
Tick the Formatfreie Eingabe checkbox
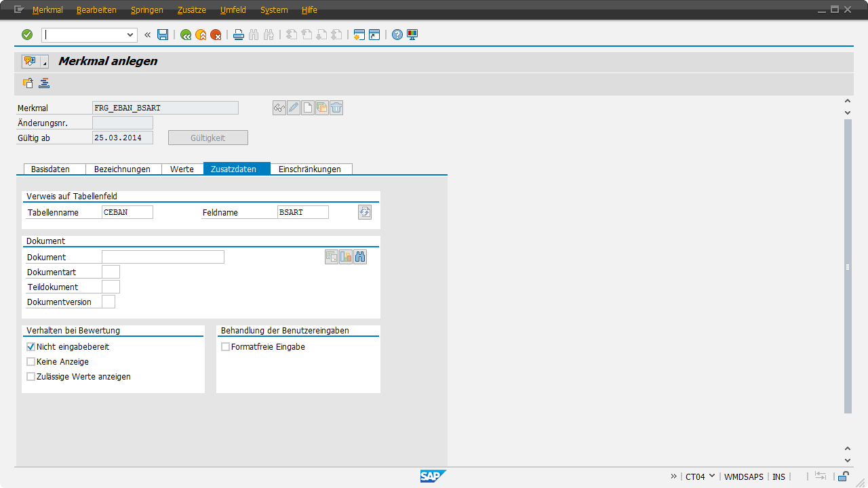click(225, 347)
